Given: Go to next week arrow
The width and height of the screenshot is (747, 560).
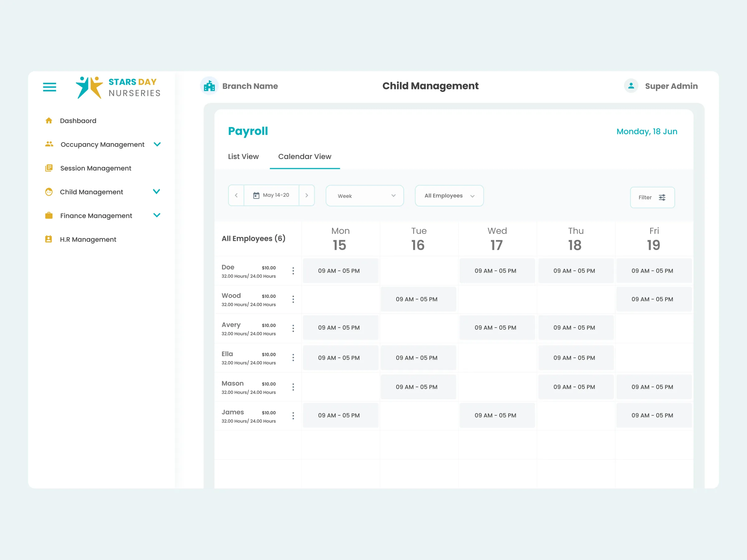Looking at the screenshot, I should [307, 195].
